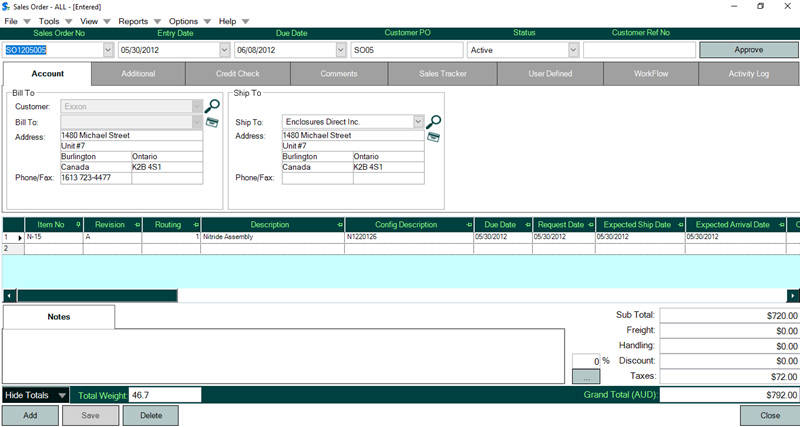Expand the Ship To dropdown list
The width and height of the screenshot is (800, 427).
tap(418, 122)
